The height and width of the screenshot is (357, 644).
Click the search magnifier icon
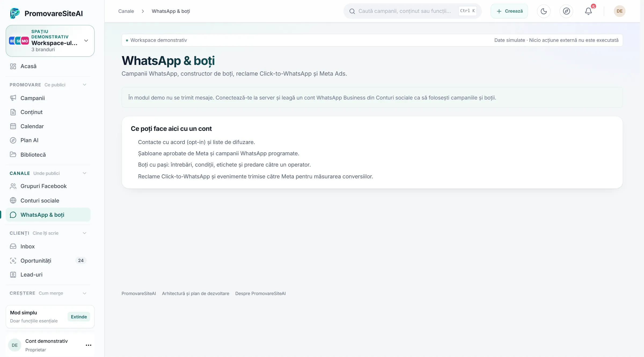tap(352, 11)
